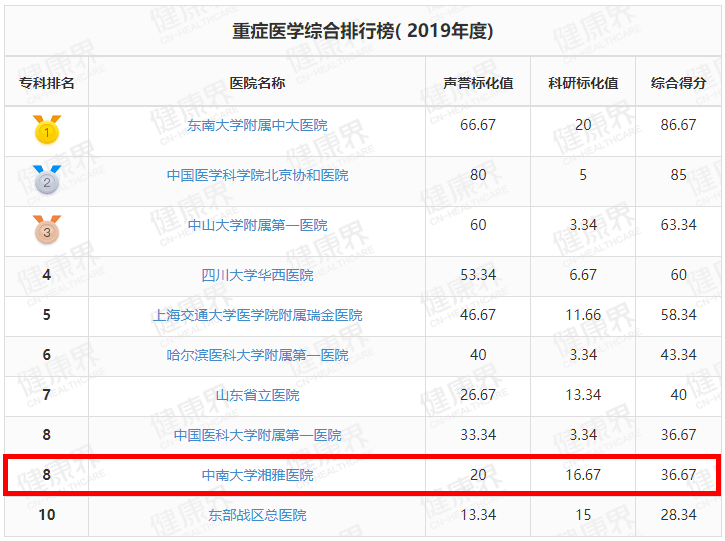
Task: Select 13.34 reputation value for 东部战区总医院
Action: pos(478,515)
